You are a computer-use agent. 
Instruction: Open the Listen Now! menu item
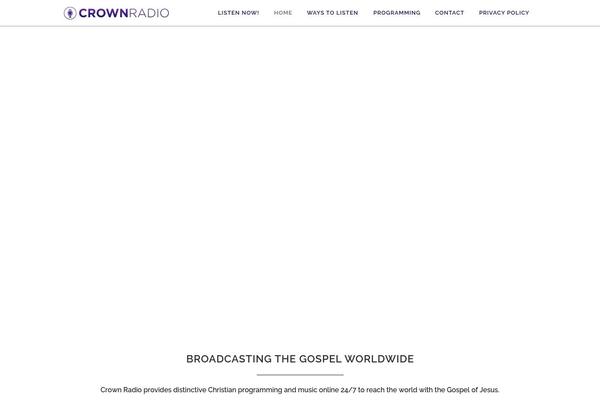tap(238, 13)
